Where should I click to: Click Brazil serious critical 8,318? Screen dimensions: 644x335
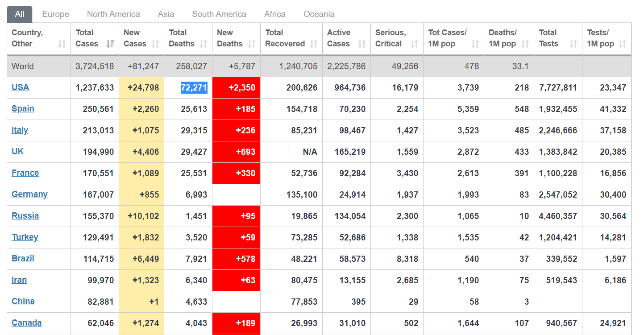click(407, 259)
